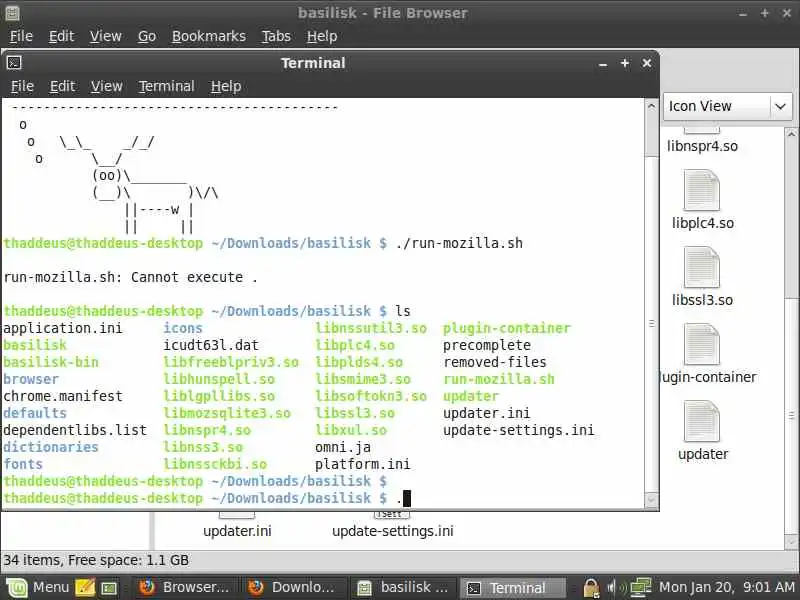Click icudt63l.dat in the ls output
The height and width of the screenshot is (600, 800).
pyautogui.click(x=211, y=345)
